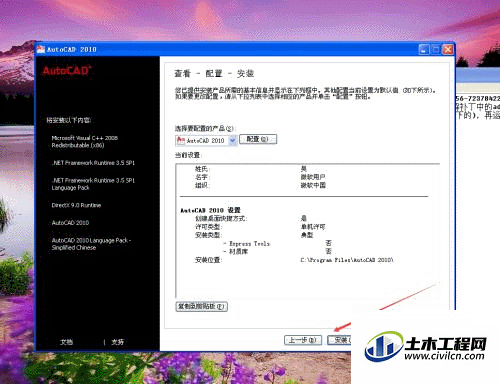The height and width of the screenshot is (384, 500).
Task: Select 'Microsoft Visual C++ 2008 Redistributable' text
Action: [x=85, y=142]
